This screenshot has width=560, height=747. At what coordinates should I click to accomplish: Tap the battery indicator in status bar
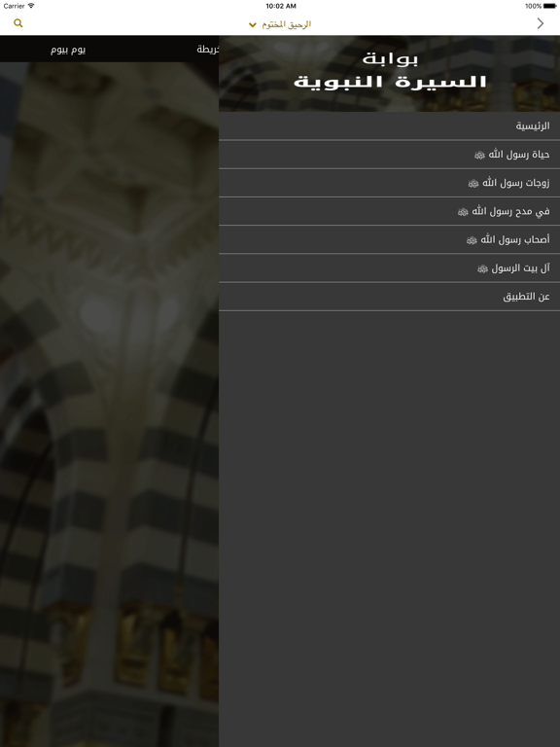pyautogui.click(x=549, y=6)
